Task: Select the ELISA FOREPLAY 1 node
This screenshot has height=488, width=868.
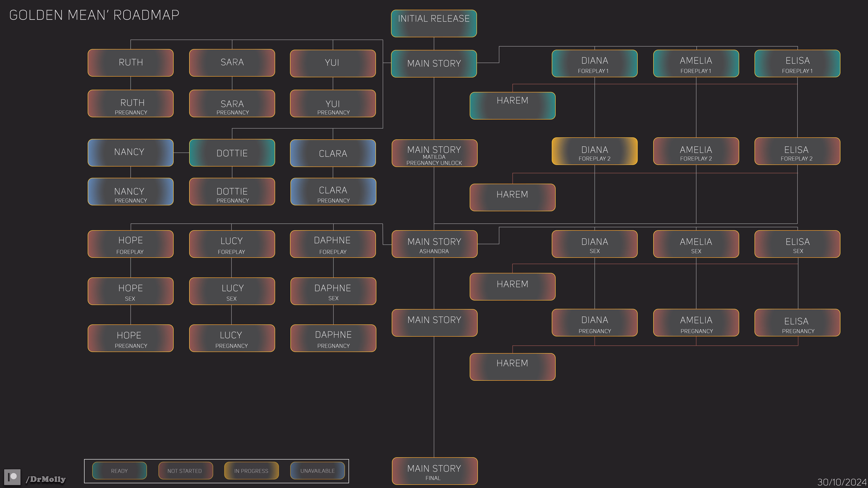Action: point(797,64)
